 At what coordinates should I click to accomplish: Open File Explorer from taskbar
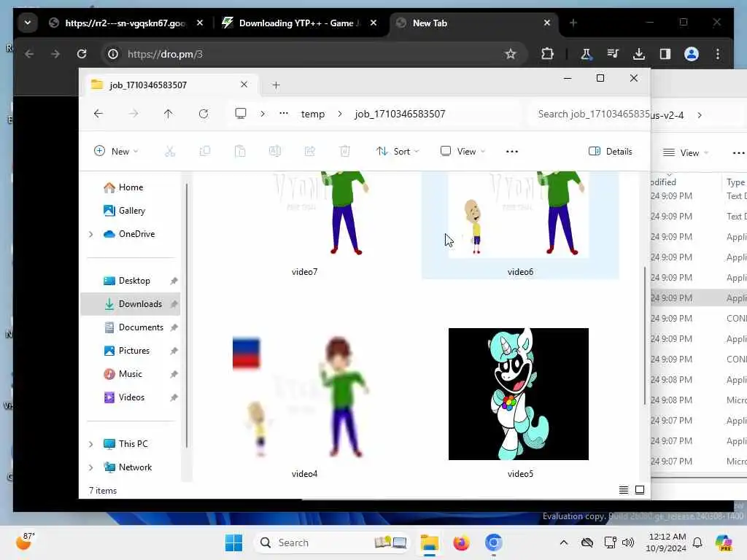pos(429,542)
